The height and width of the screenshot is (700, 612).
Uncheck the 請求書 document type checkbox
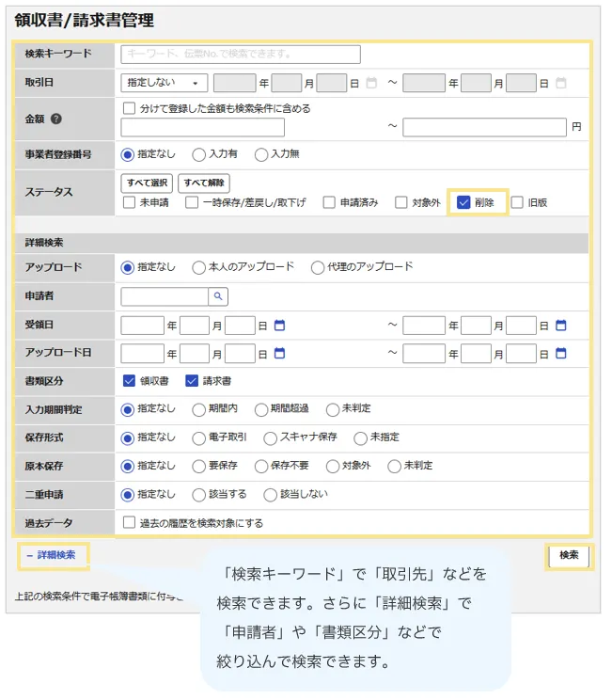coord(192,381)
